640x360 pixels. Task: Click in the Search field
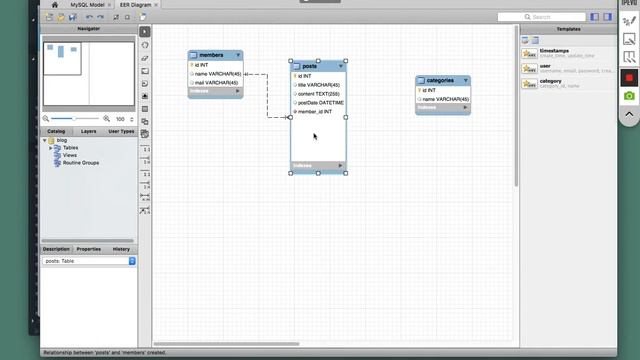pyautogui.click(x=542, y=17)
